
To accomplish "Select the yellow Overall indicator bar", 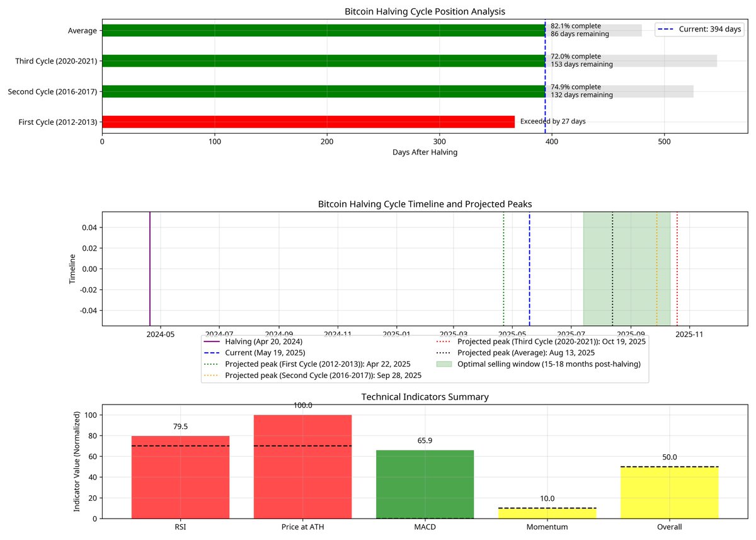I will click(x=669, y=492).
